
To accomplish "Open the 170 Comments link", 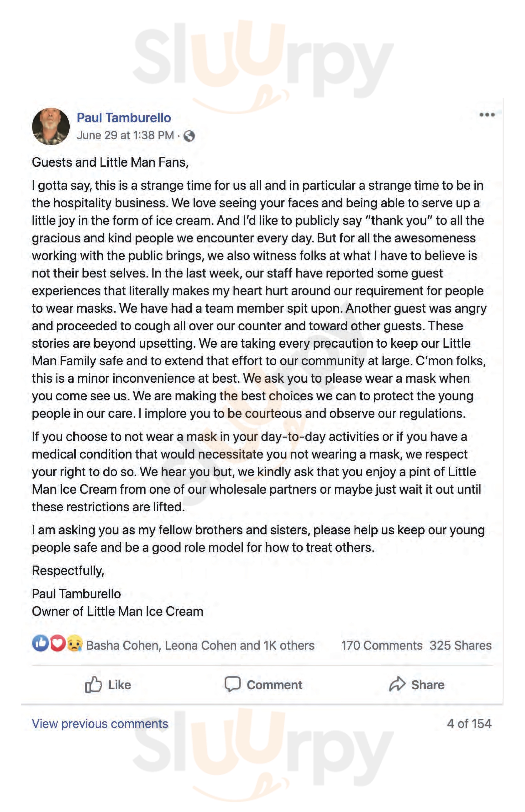I will 382,646.
